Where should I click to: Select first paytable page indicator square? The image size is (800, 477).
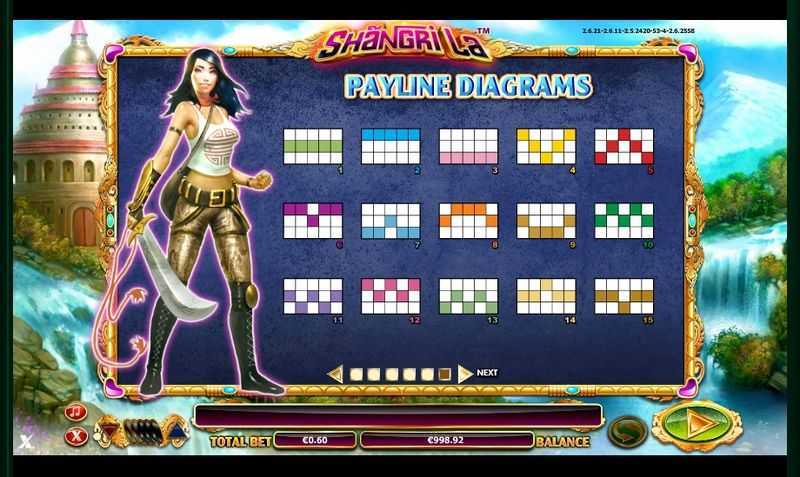(357, 375)
